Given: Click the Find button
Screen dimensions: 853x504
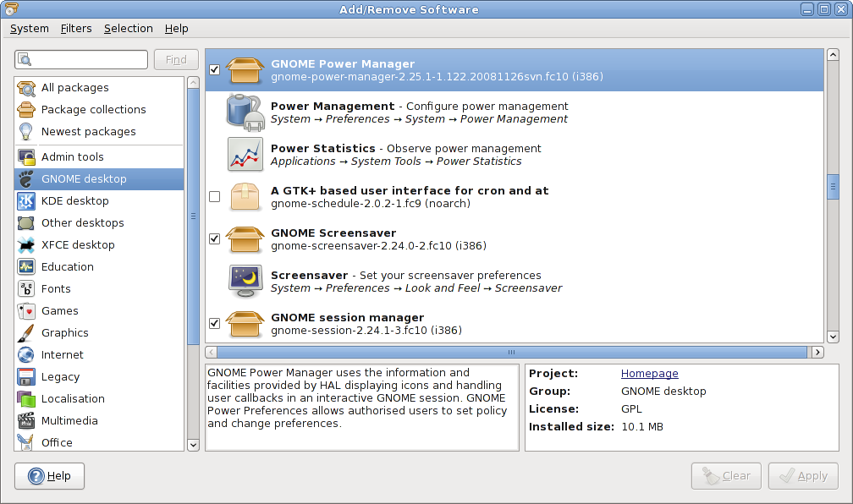Looking at the screenshot, I should point(176,60).
